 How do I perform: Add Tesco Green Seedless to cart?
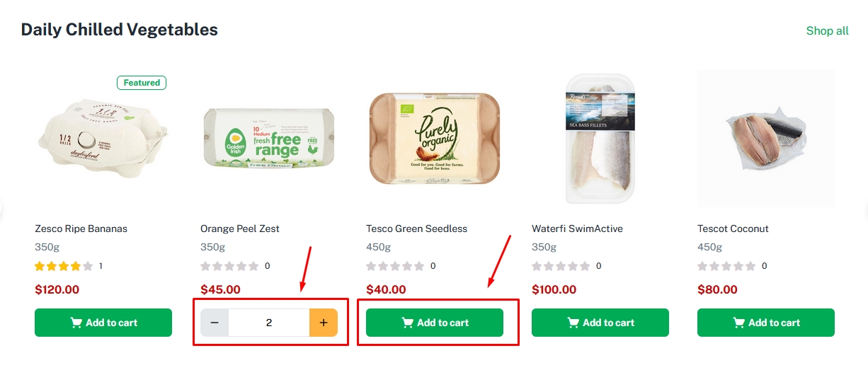[x=435, y=323]
